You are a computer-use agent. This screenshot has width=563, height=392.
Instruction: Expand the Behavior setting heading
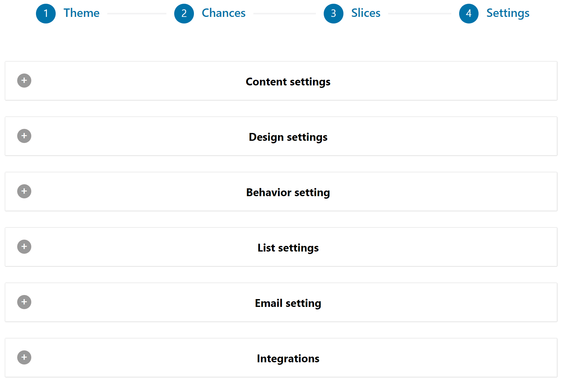coord(288,192)
